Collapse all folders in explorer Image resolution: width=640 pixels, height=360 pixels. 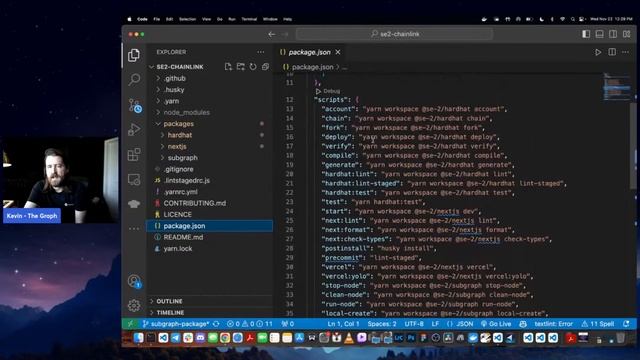pyautogui.click(x=265, y=67)
